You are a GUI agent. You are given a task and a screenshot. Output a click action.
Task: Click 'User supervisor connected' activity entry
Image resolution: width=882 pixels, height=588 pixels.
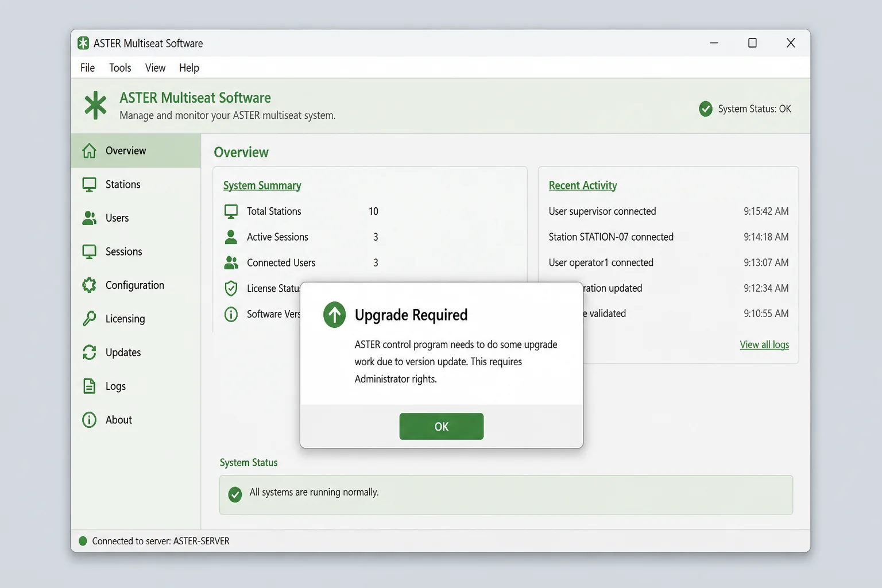pyautogui.click(x=602, y=211)
